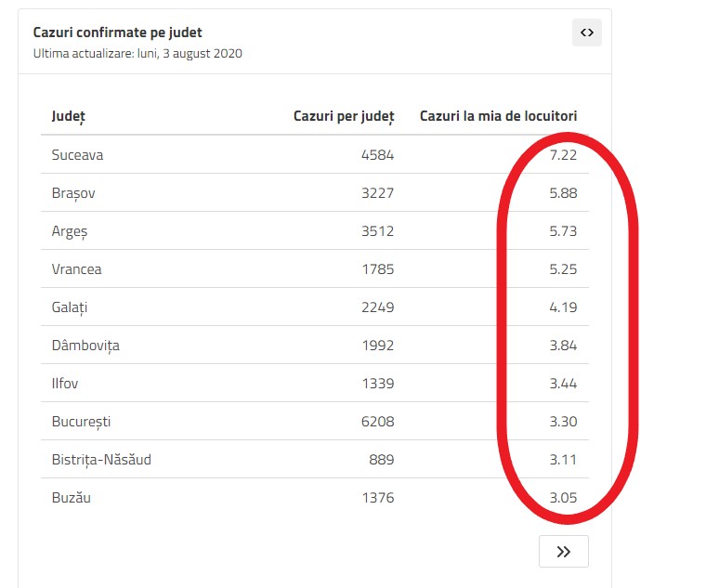Click the Argeș county name
This screenshot has width=719, height=588.
[70, 231]
